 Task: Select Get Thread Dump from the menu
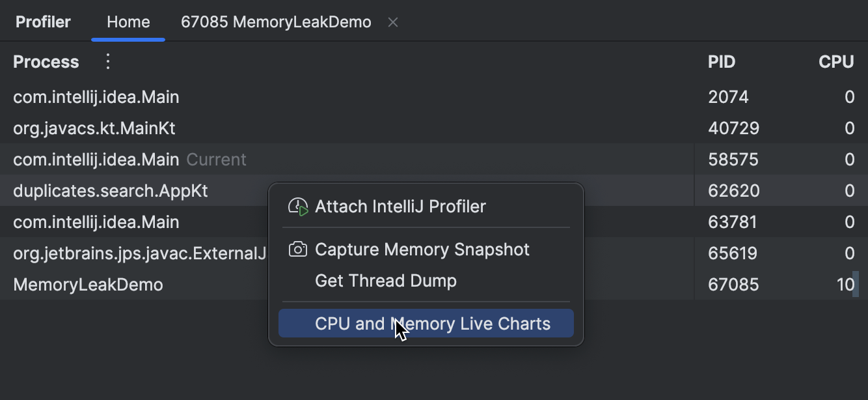[x=386, y=281]
